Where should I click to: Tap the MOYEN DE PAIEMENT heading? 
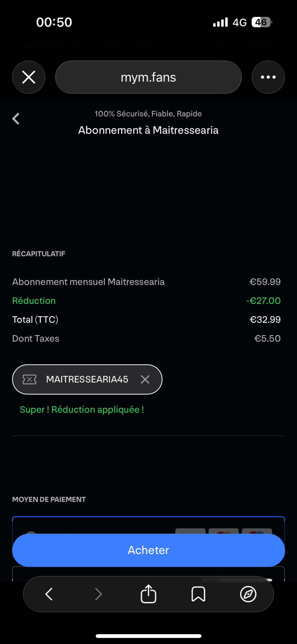(49, 499)
